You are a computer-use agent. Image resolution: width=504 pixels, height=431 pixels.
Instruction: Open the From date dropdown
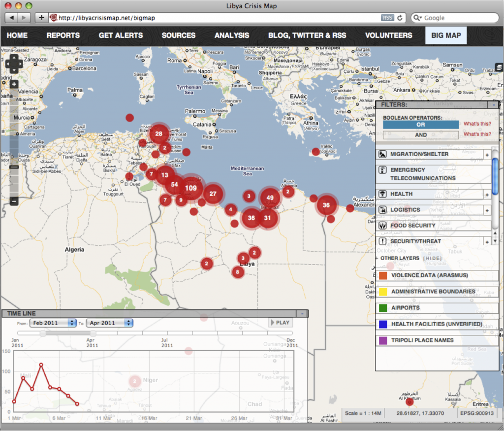coord(53,323)
